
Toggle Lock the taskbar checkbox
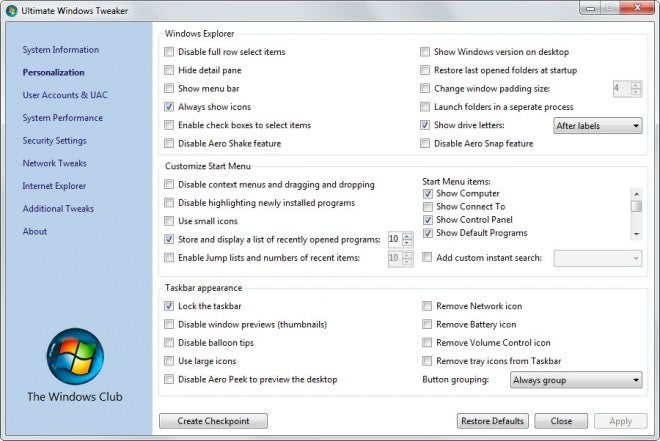[x=169, y=306]
